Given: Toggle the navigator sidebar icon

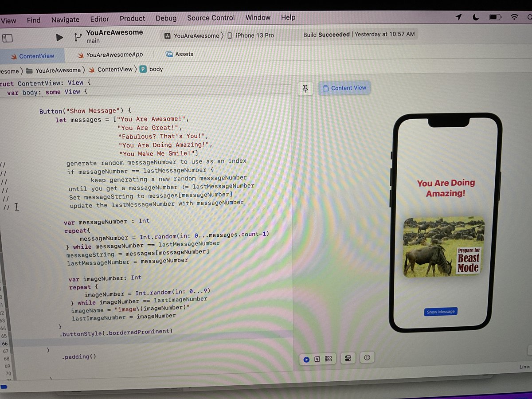Looking at the screenshot, I should 8,38.
